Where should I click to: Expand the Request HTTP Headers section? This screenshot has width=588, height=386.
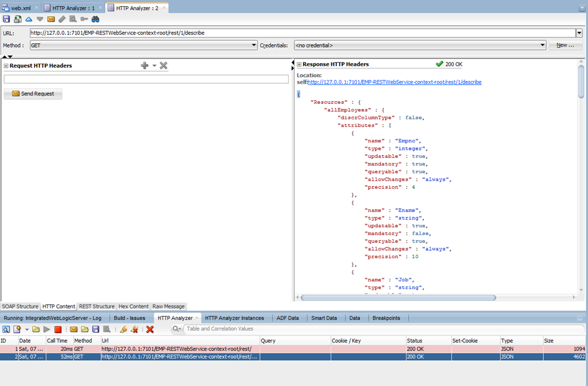[6, 66]
